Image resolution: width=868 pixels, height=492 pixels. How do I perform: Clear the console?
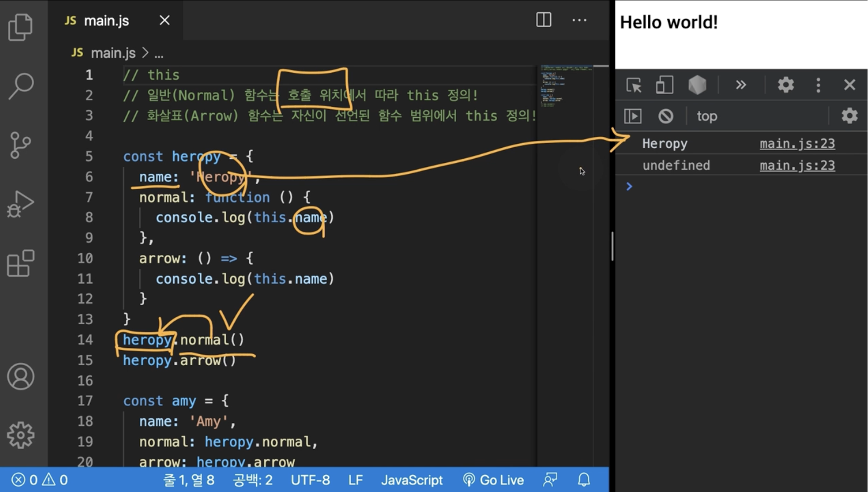click(666, 116)
